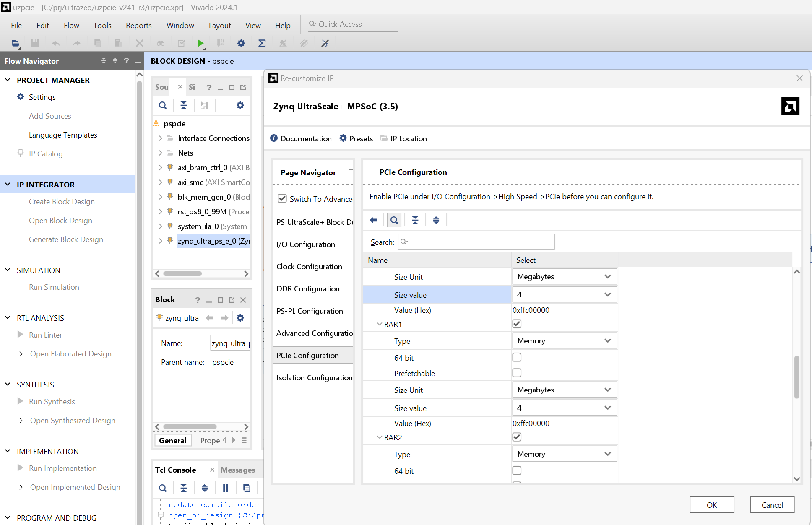Click the search icon in PCIe Configuration panel
The width and height of the screenshot is (812, 525).
394,220
